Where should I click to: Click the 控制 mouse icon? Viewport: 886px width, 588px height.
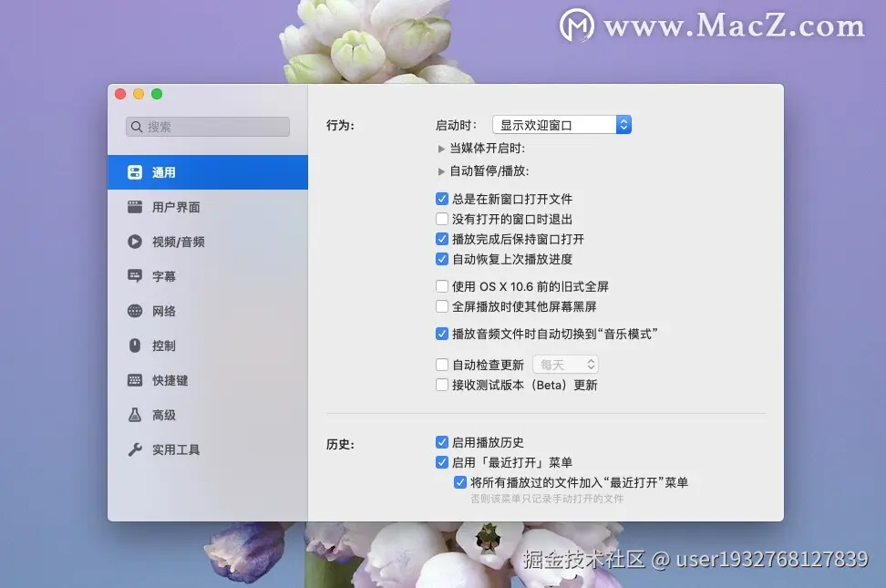135,346
